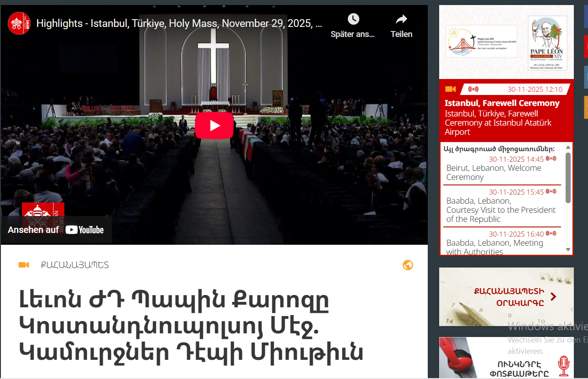Click the red microphone podcast icon
This screenshot has width=588, height=379.
(x=564, y=366)
